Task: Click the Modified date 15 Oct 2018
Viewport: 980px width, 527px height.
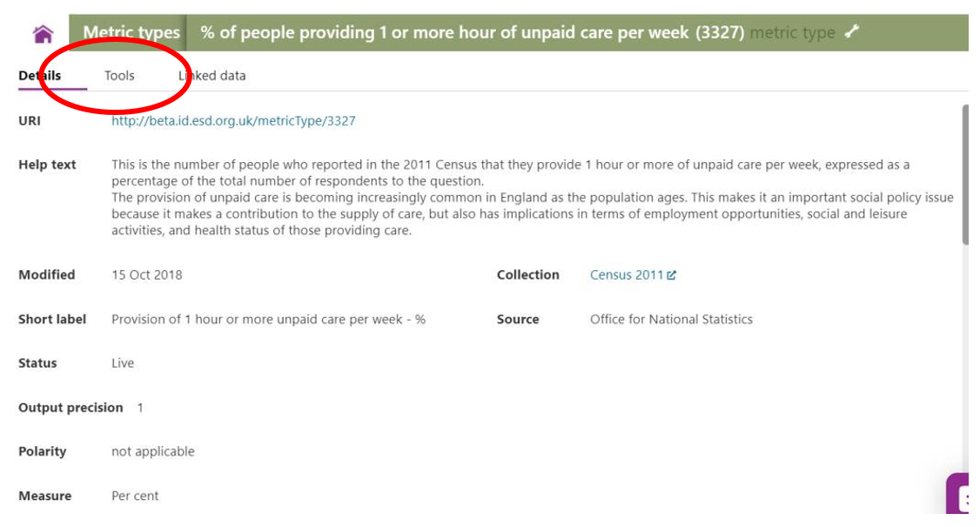Action: point(147,274)
